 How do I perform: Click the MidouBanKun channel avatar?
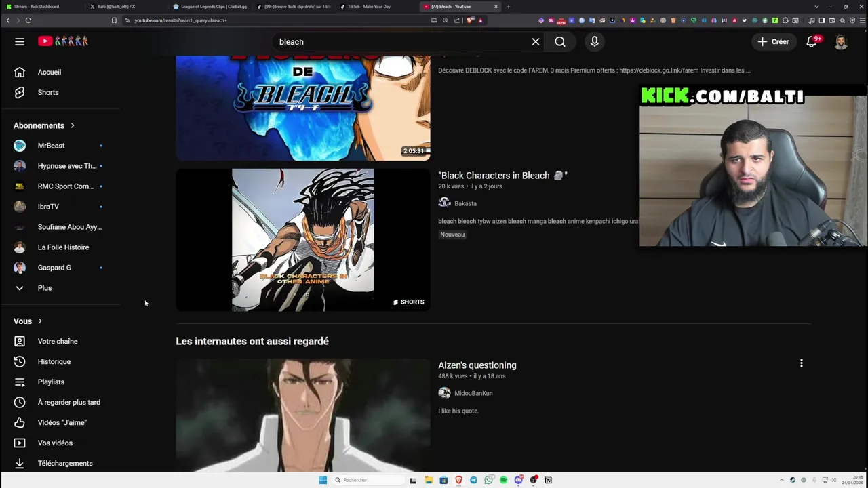tap(444, 393)
